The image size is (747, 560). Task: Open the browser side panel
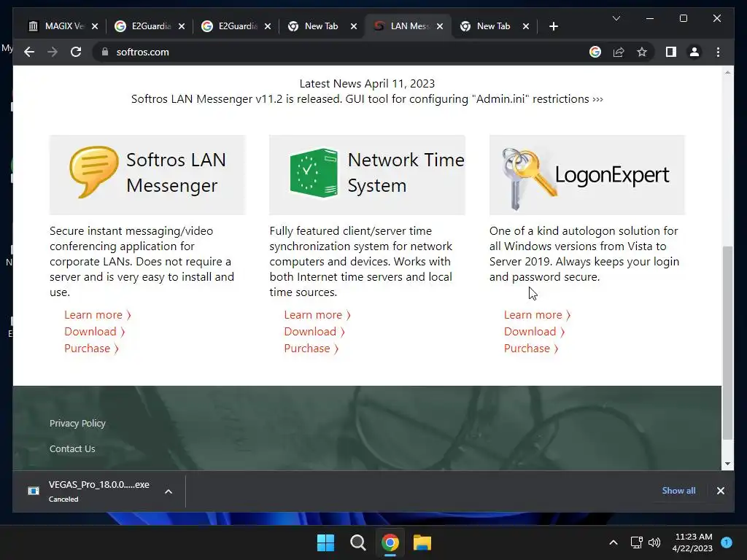click(671, 52)
